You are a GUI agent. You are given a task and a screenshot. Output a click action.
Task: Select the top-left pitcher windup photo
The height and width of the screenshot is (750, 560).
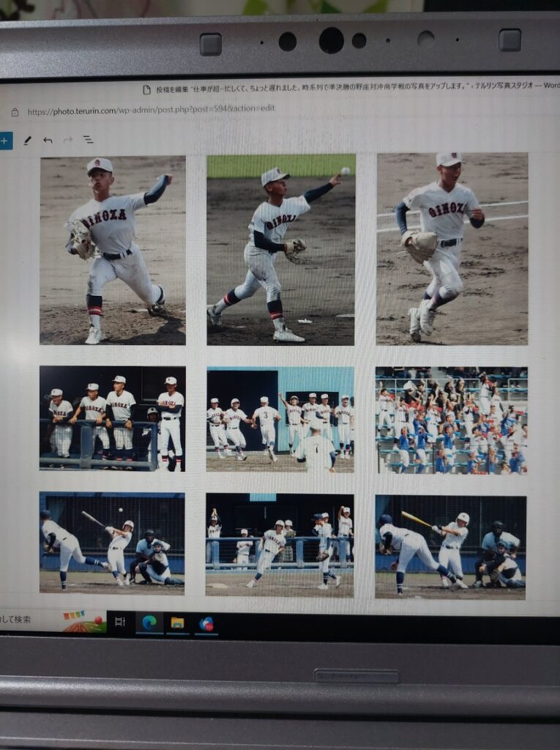point(113,250)
